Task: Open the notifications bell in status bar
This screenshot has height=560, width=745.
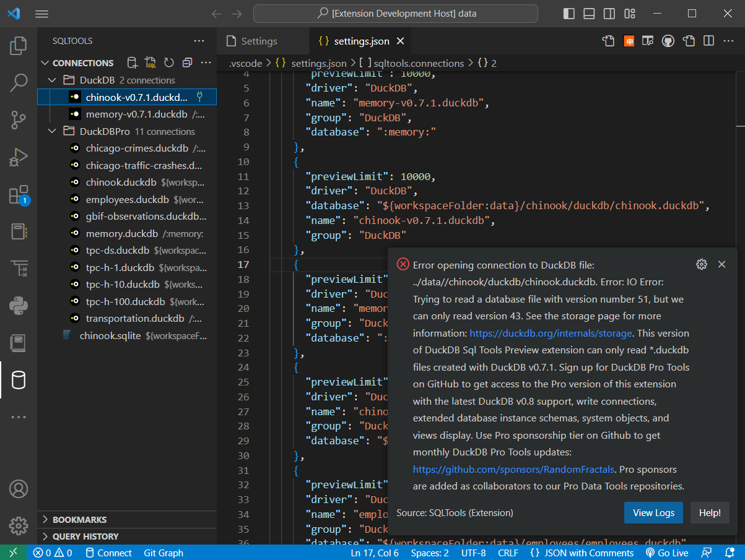Action: [x=728, y=553]
